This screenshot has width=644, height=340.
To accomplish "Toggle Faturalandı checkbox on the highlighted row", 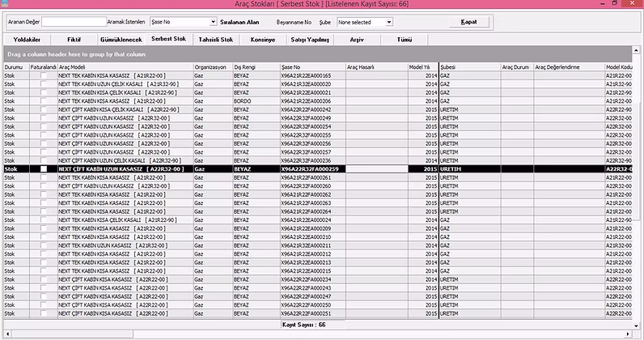I will point(43,168).
